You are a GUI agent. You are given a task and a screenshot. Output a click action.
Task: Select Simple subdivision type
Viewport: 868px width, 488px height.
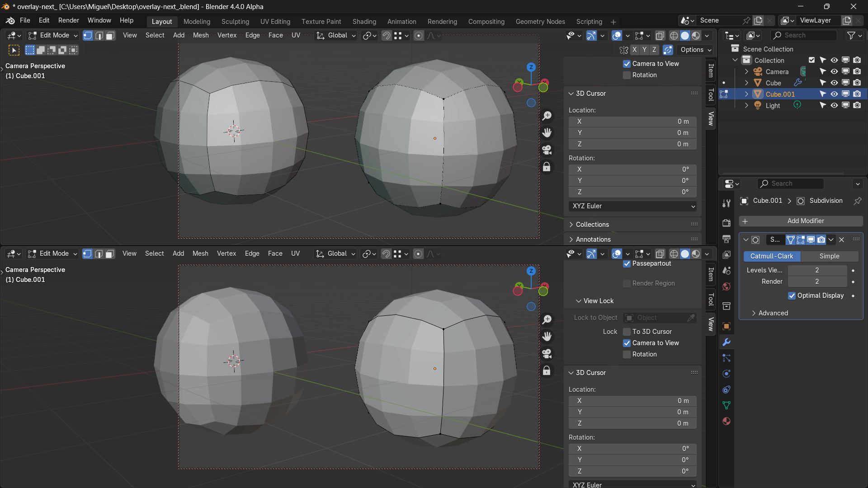[829, 256]
